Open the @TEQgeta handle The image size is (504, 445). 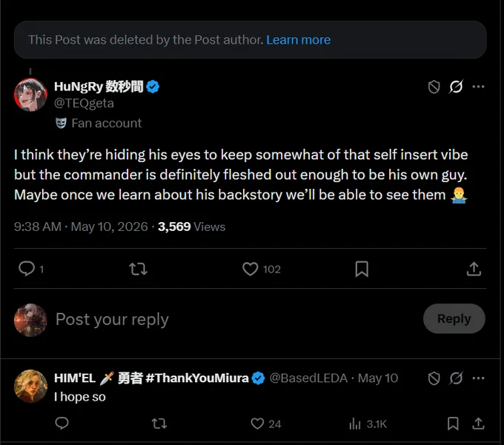[x=84, y=104]
